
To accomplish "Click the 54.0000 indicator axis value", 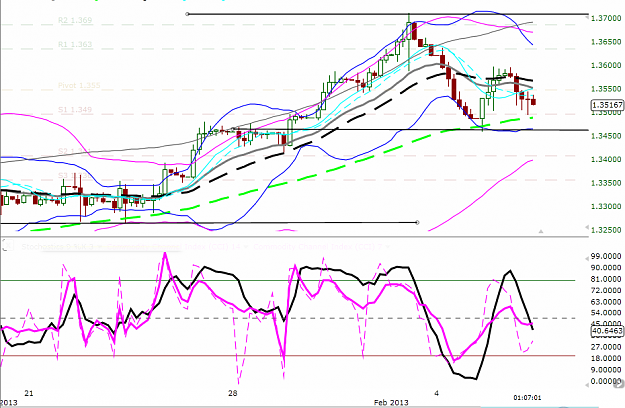I will point(606,313).
